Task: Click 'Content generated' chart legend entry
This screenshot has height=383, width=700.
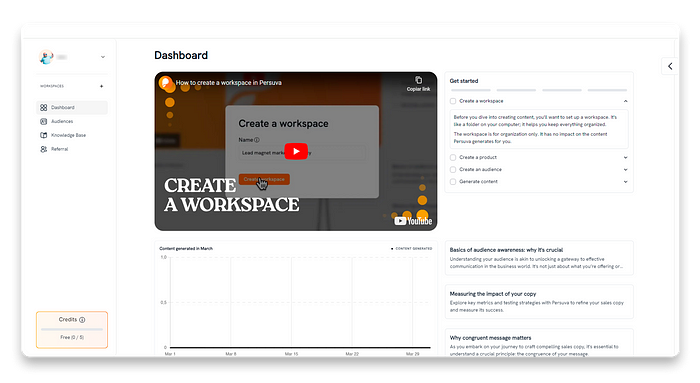Action: (412, 249)
